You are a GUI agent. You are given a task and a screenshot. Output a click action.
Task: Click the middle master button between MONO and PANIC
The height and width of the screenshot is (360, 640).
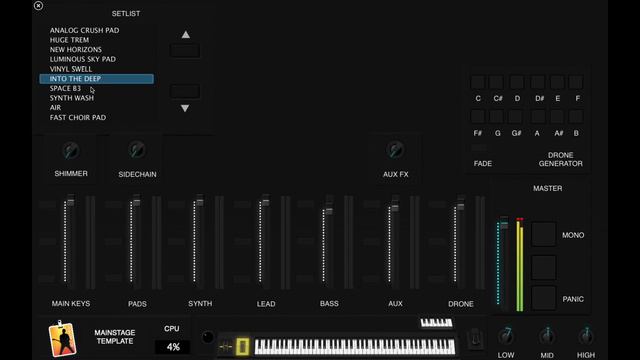pyautogui.click(x=544, y=267)
